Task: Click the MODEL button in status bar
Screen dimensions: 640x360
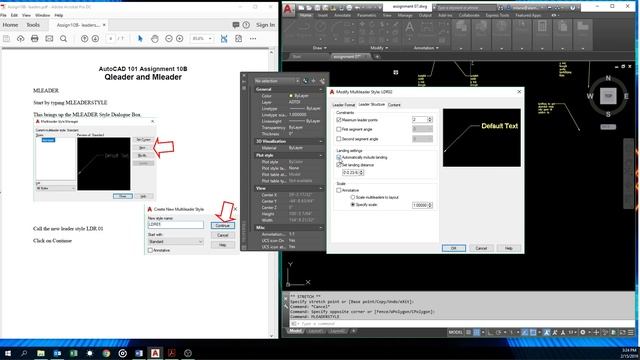Action: click(x=456, y=333)
